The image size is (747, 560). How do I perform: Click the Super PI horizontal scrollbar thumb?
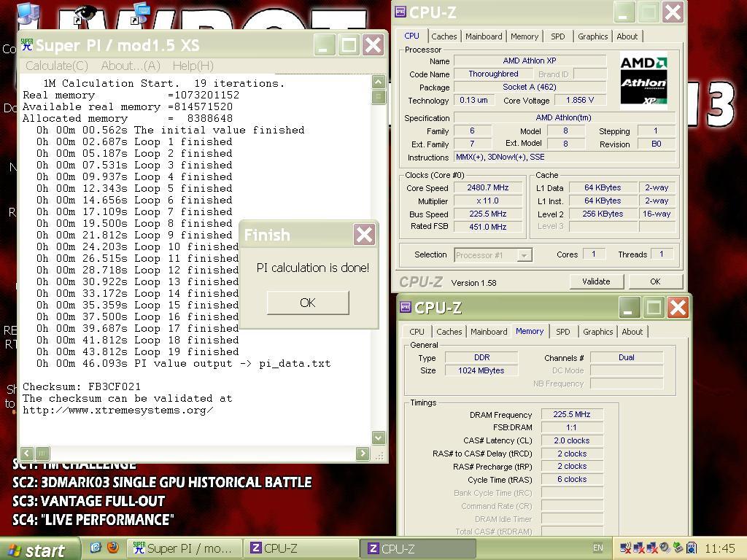pyautogui.click(x=42, y=453)
